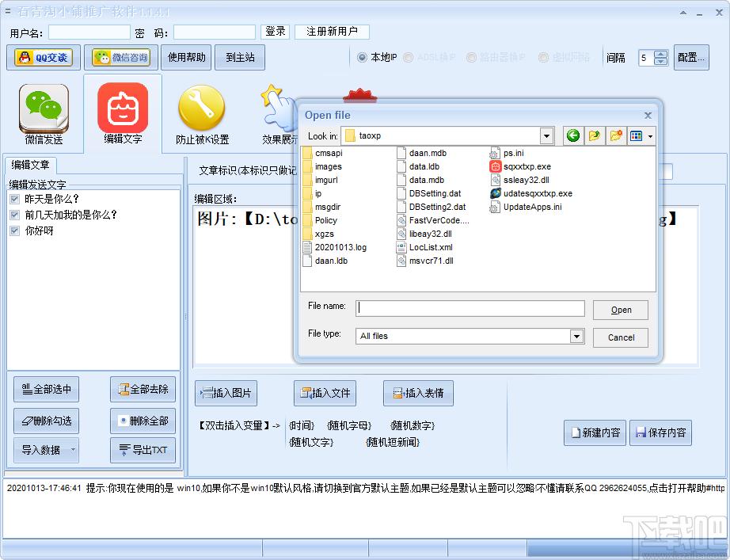730x560 pixels.
Task: Click the 登录 login button
Action: [x=276, y=32]
